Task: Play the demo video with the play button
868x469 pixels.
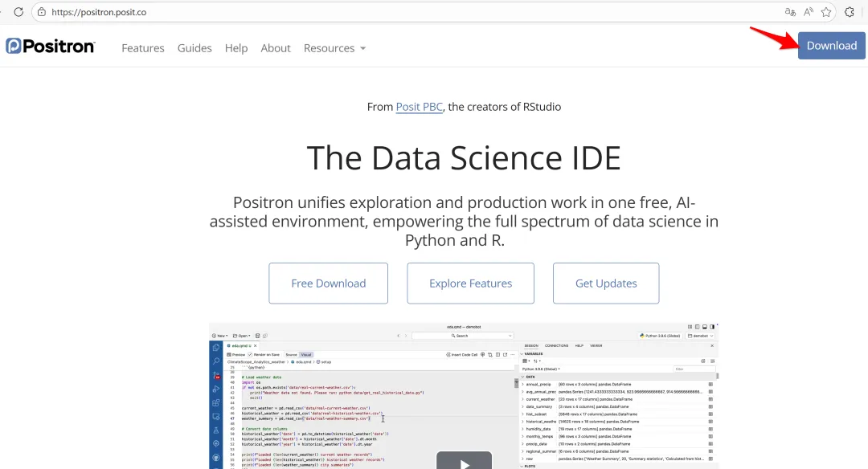Action: coord(464,460)
